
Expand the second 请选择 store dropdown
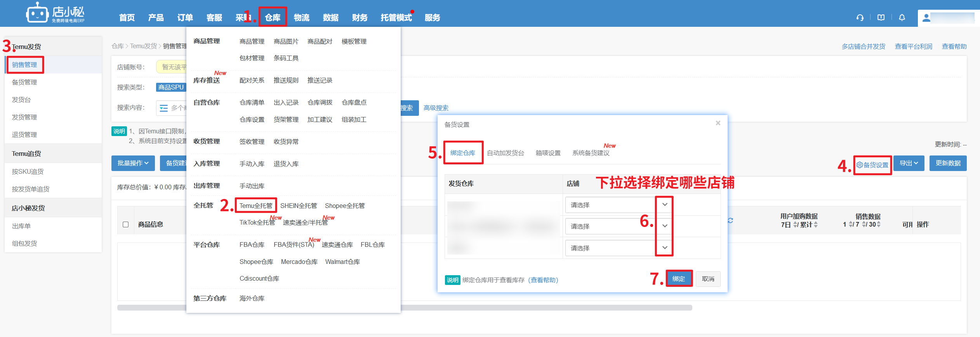(x=664, y=226)
